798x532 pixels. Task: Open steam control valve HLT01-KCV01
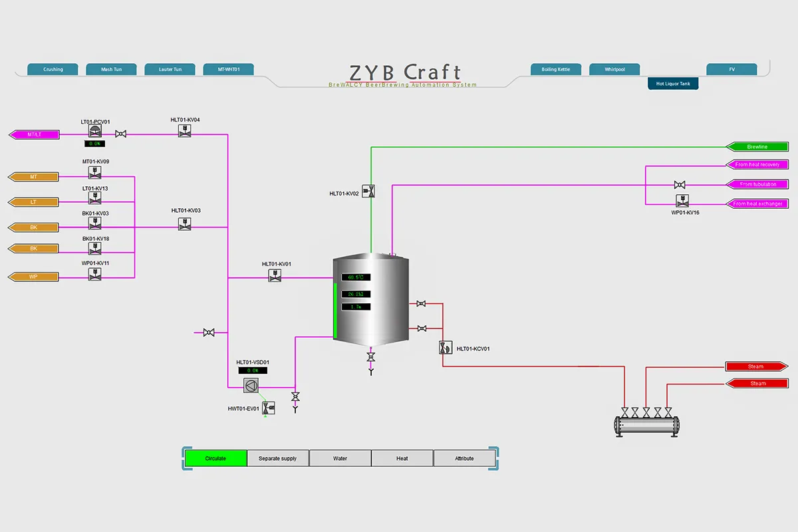click(x=446, y=348)
